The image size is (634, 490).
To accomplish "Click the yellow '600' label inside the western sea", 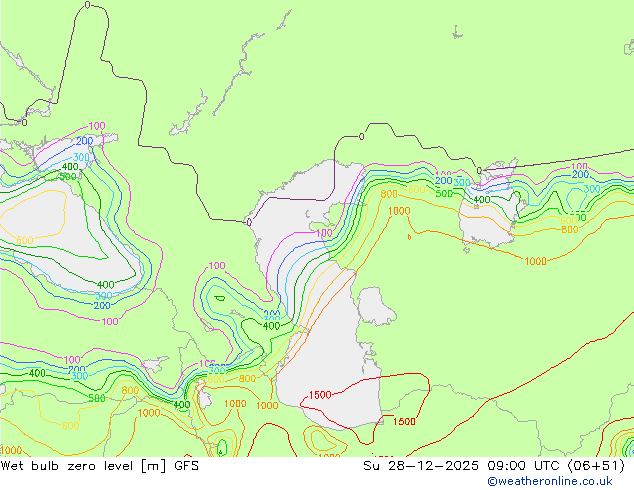I will click(x=25, y=240).
